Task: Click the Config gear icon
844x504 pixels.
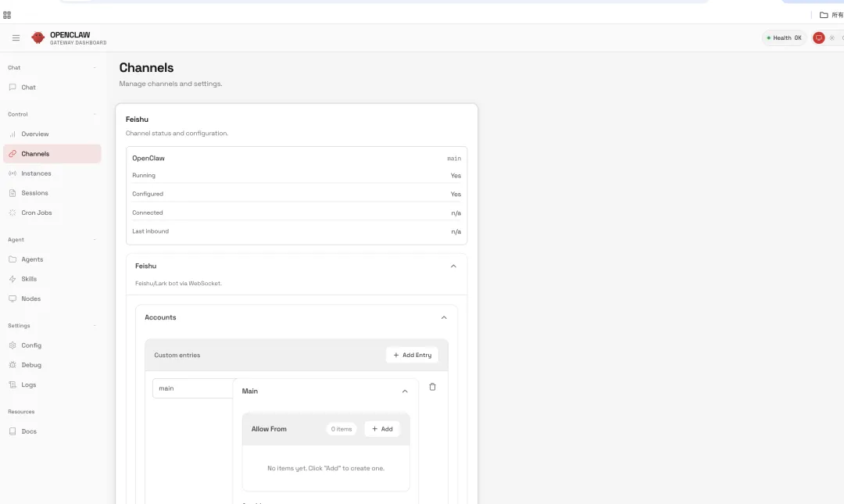Action: coord(13,345)
